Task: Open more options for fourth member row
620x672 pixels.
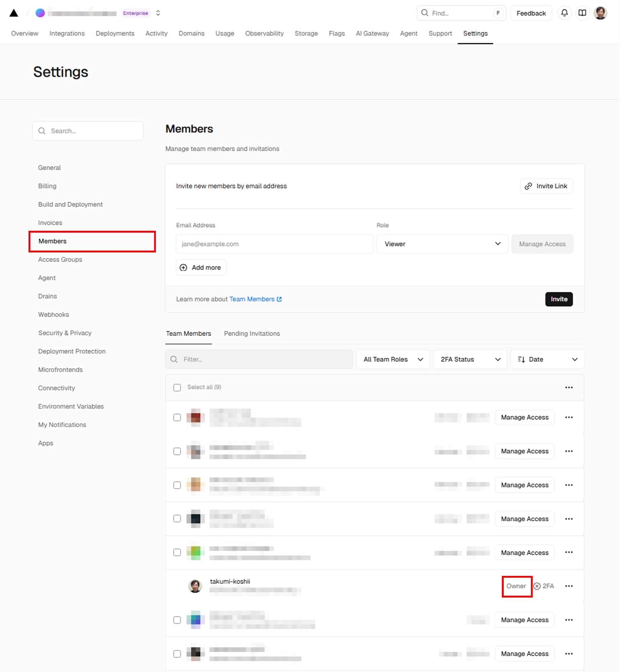Action: 569,519
